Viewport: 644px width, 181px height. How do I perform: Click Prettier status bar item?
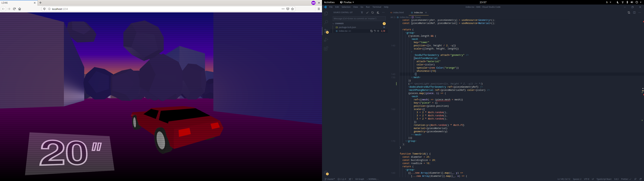pos(626,179)
